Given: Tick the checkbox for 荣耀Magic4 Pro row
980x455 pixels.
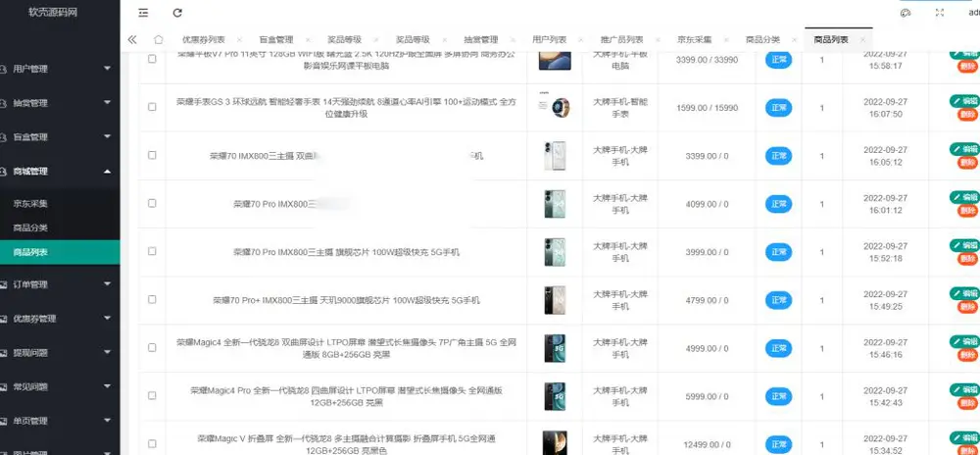Looking at the screenshot, I should [152, 395].
